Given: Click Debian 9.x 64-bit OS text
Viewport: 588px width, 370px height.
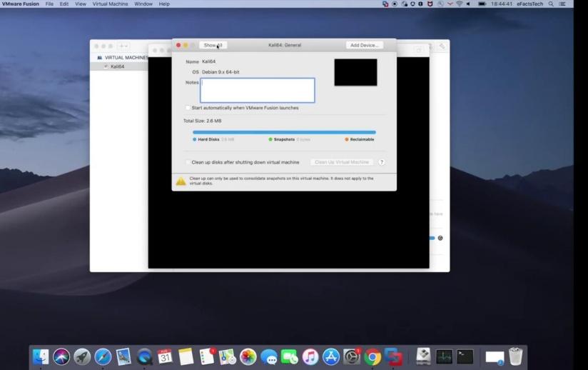Looking at the screenshot, I should click(220, 71).
